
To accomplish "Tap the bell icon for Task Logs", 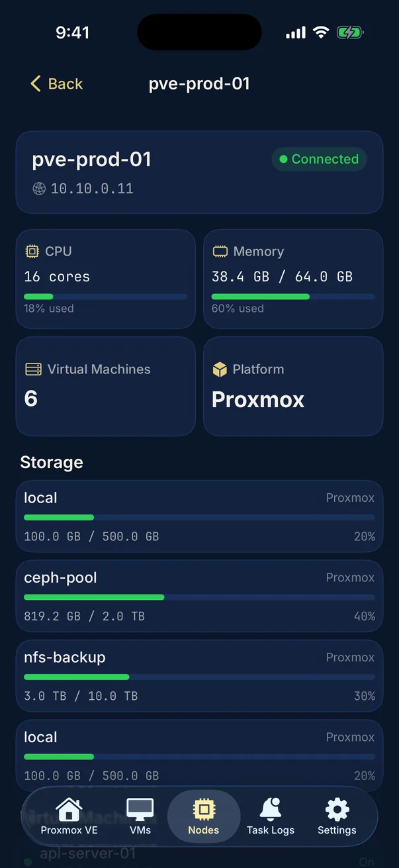I will 271,809.
